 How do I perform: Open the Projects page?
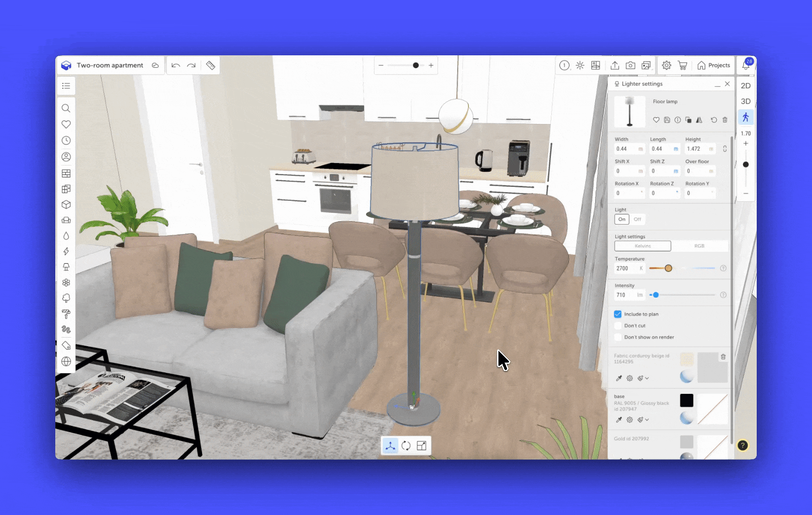click(713, 65)
